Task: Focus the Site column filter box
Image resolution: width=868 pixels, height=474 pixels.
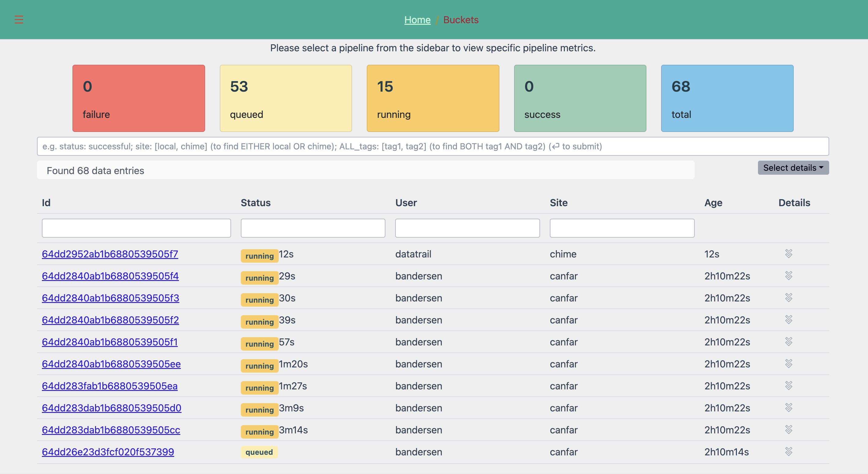Action: pos(622,228)
